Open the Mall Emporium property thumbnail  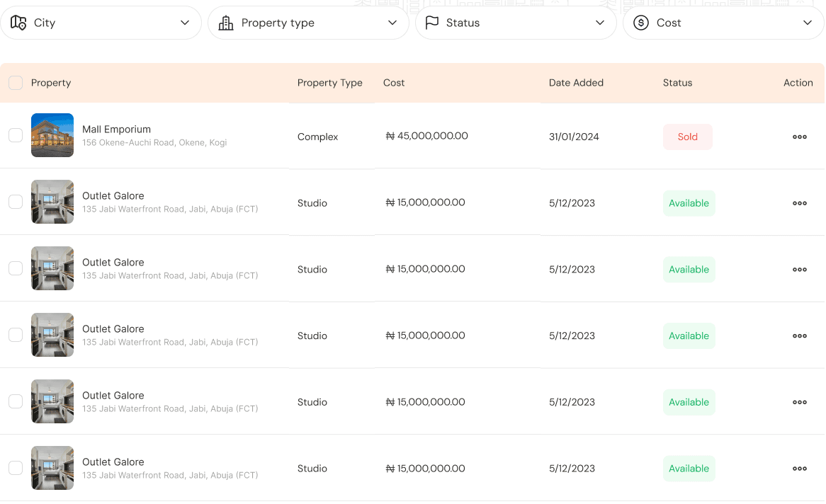click(52, 135)
